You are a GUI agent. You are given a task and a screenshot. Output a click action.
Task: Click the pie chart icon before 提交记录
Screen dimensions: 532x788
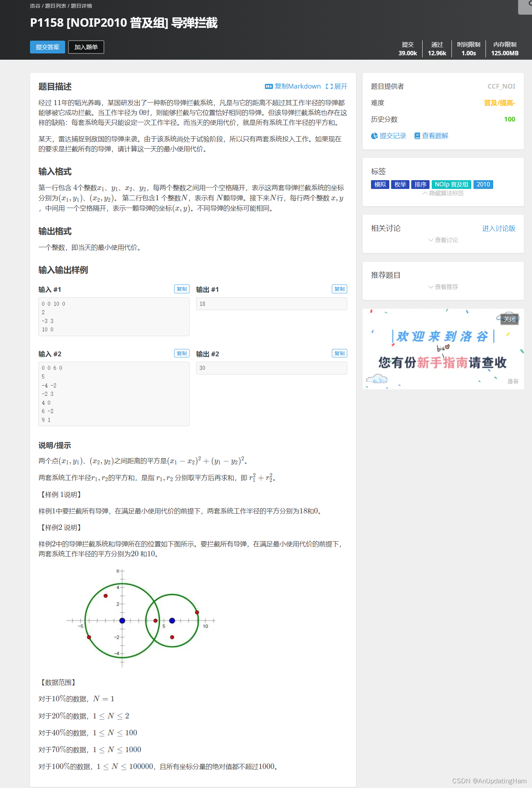pyautogui.click(x=374, y=136)
